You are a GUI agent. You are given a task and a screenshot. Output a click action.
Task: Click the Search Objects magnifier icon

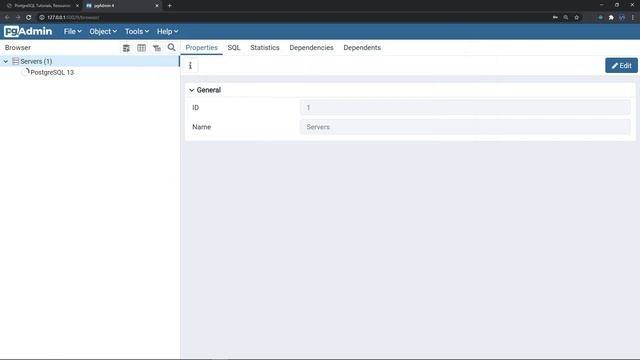click(x=171, y=48)
